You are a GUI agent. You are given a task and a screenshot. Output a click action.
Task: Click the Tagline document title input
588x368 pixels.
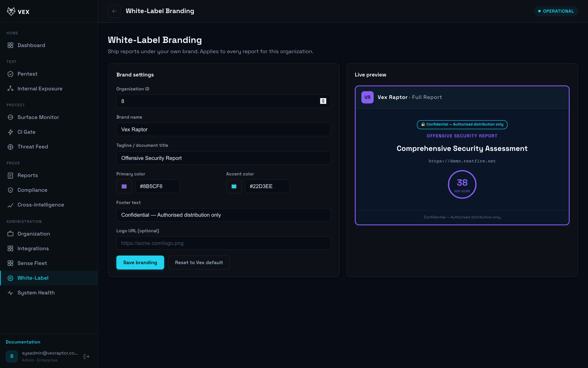pyautogui.click(x=224, y=158)
